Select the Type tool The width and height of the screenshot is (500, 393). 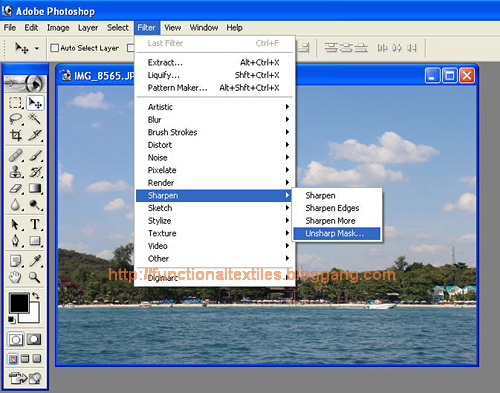tap(35, 225)
